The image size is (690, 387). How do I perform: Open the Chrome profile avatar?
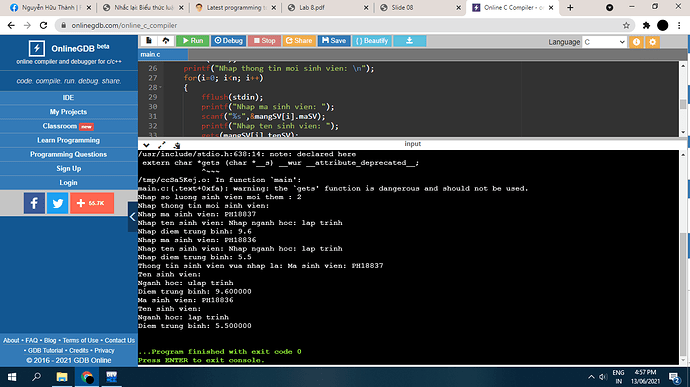pyautogui.click(x=662, y=26)
